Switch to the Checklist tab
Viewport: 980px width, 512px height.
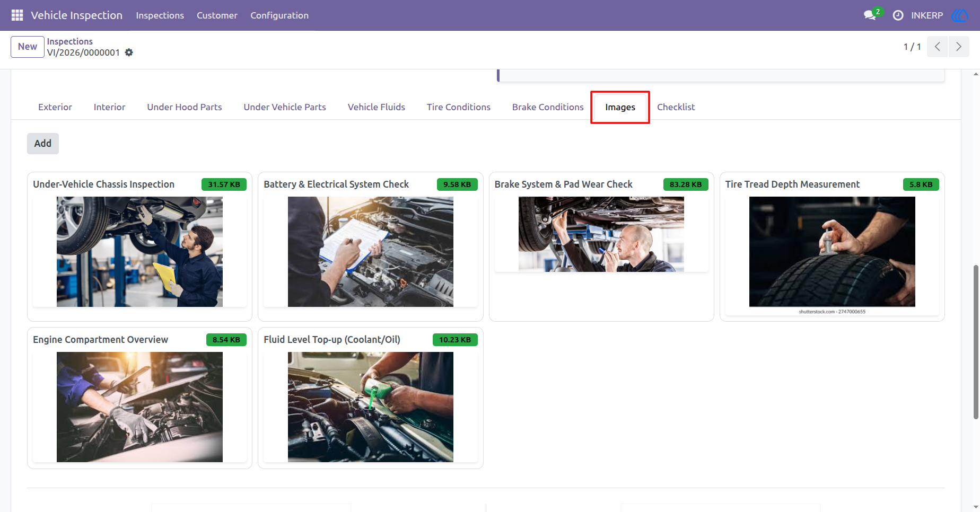pos(676,107)
